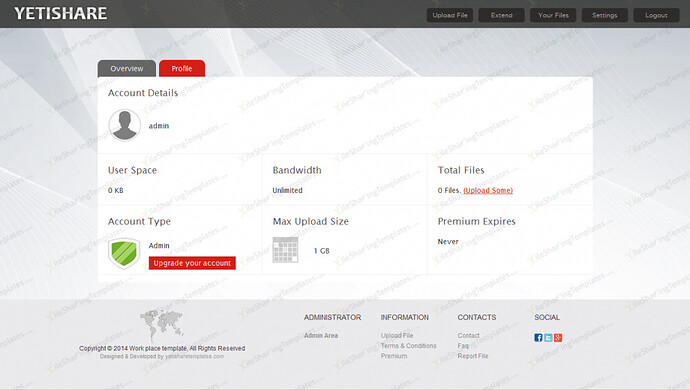
Task: Open the Upload File header button
Action: click(450, 15)
